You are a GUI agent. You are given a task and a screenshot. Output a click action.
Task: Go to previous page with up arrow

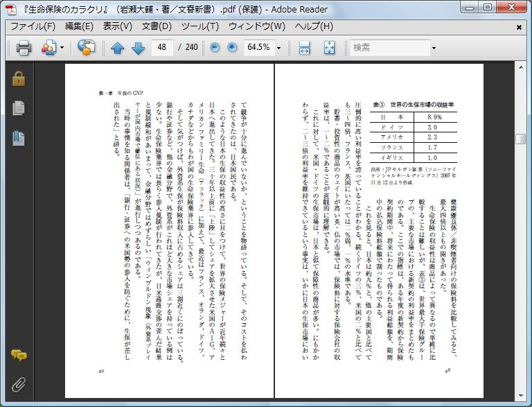(117, 48)
